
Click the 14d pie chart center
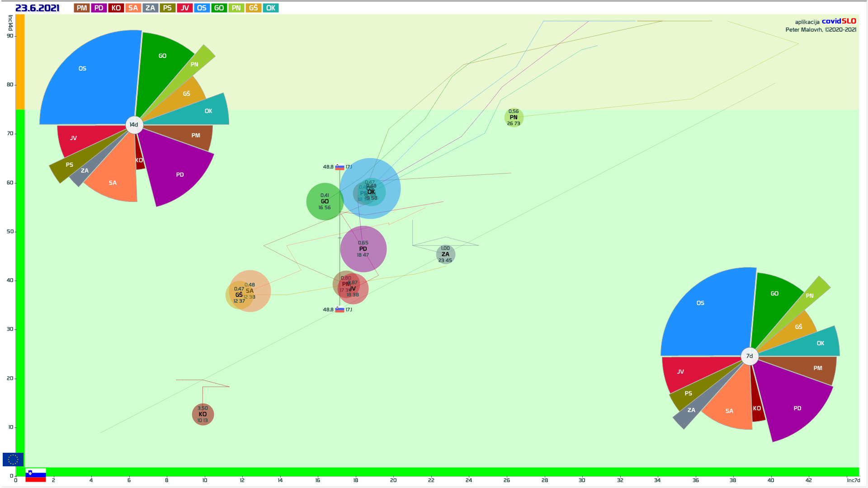pos(134,125)
